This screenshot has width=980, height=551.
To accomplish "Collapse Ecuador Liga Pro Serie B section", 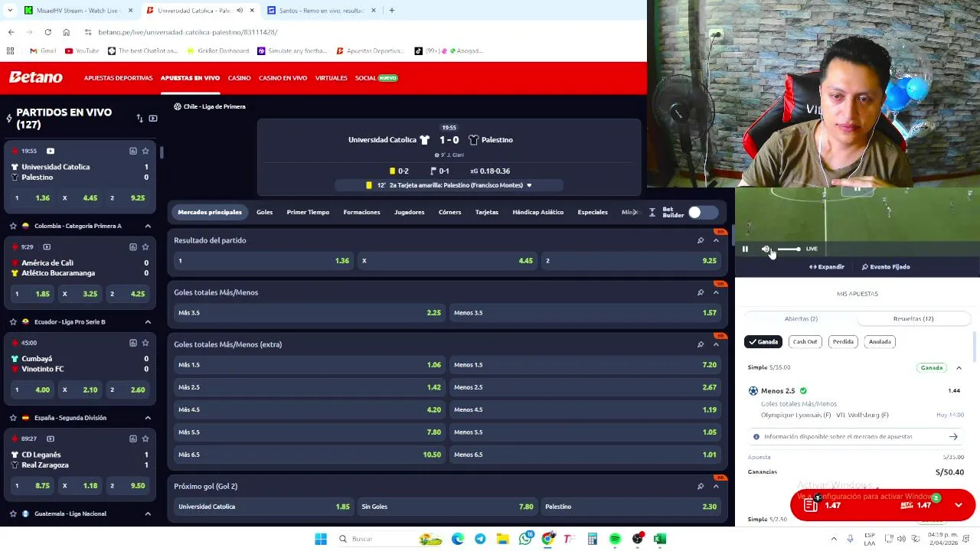I will point(148,321).
